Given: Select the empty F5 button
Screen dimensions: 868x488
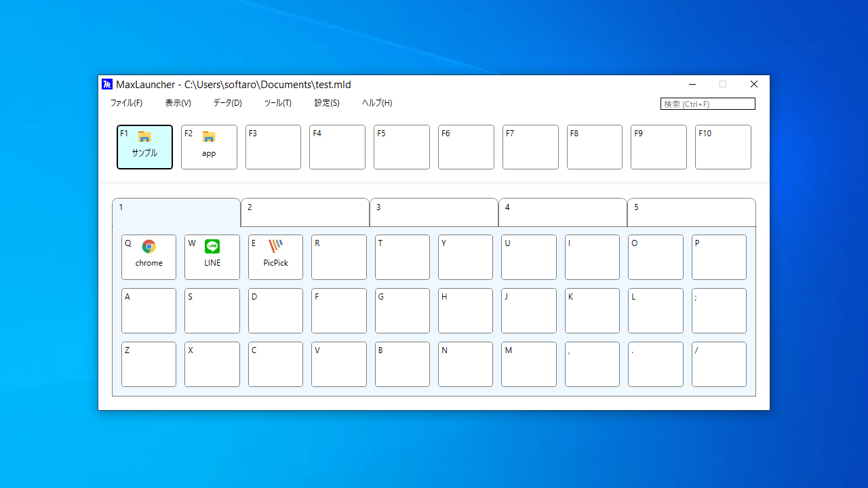Looking at the screenshot, I should [x=401, y=147].
